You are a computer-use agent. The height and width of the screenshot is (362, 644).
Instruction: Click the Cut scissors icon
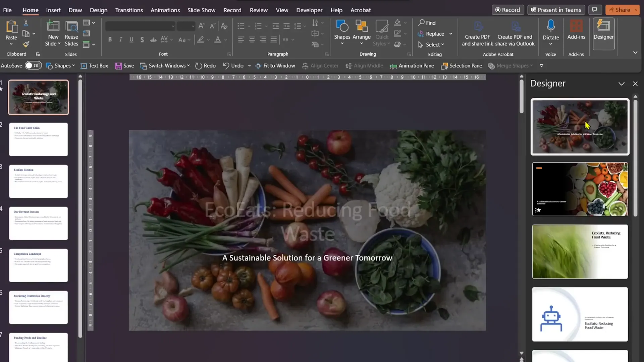pyautogui.click(x=26, y=23)
